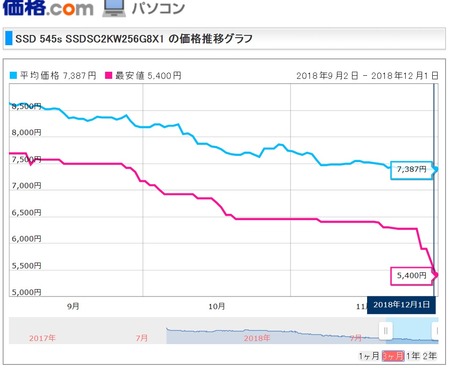Click the pink marker at lowest line end
The width and height of the screenshot is (450, 368).
pos(435,275)
